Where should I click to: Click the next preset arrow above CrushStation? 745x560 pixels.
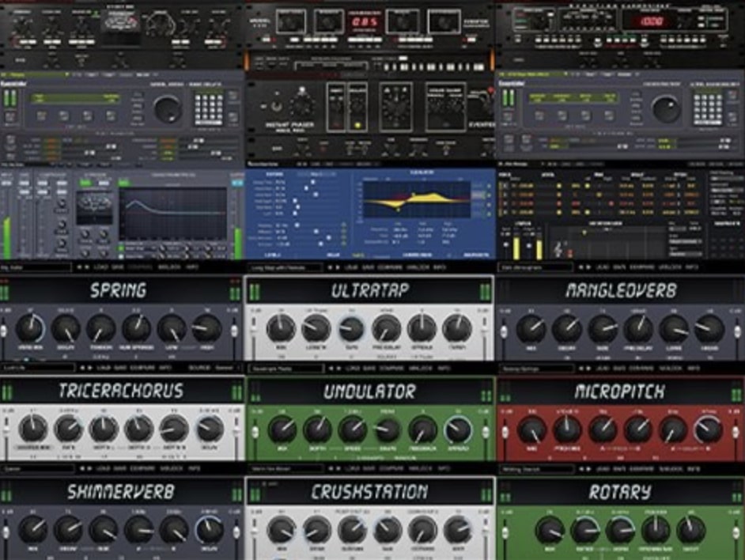[338, 469]
